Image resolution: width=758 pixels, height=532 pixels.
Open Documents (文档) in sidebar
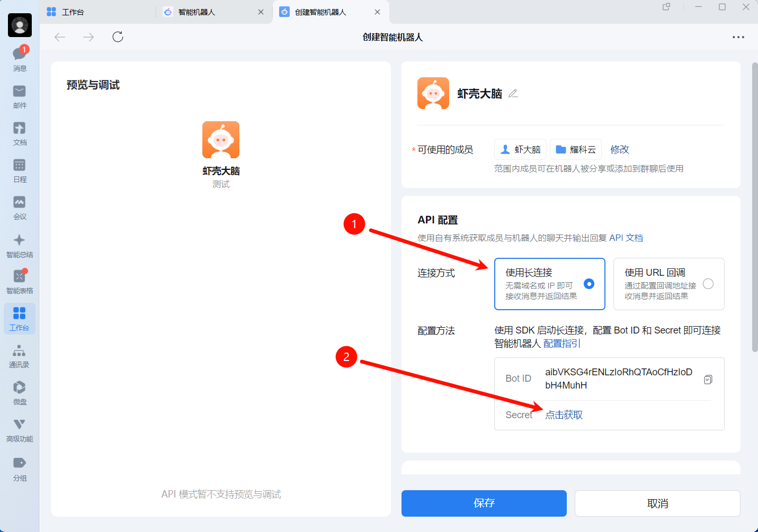(x=20, y=133)
